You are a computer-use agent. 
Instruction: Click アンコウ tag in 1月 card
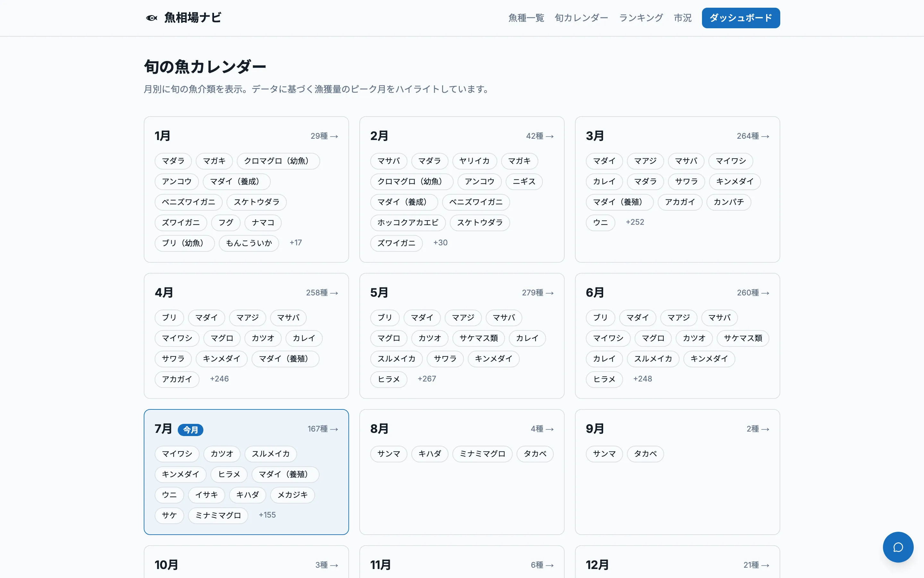click(176, 181)
